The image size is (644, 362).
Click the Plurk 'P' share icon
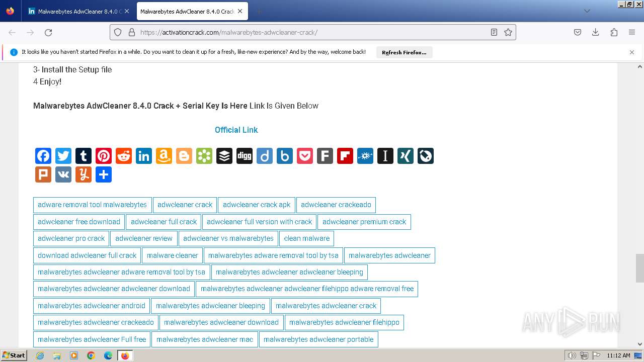(43, 174)
